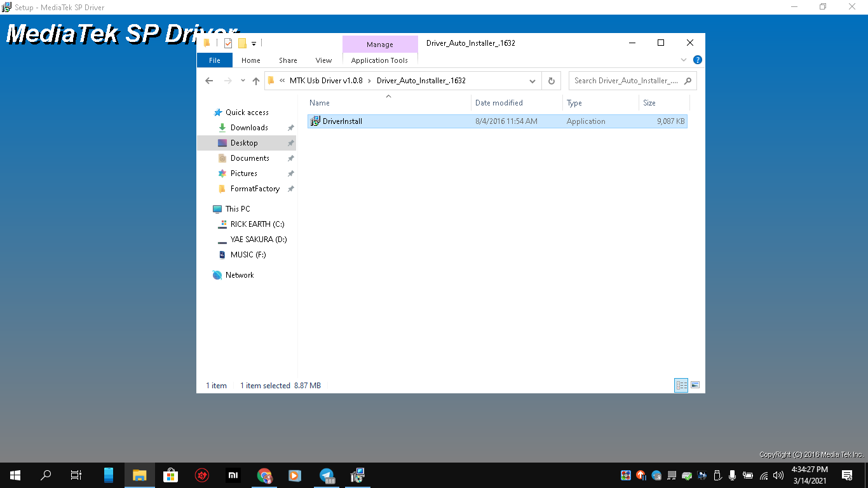The height and width of the screenshot is (488, 868).
Task: Click the search magnifier icon in Explorer
Action: point(688,81)
